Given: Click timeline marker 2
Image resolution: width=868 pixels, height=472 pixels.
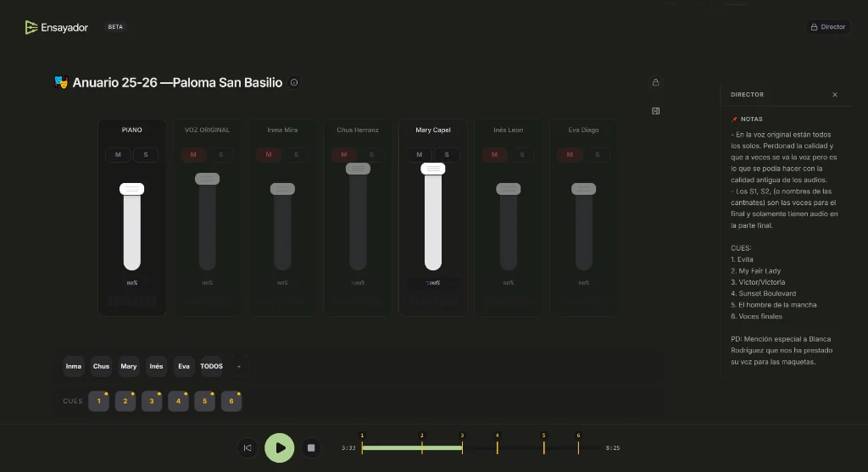Looking at the screenshot, I should coord(422,444).
